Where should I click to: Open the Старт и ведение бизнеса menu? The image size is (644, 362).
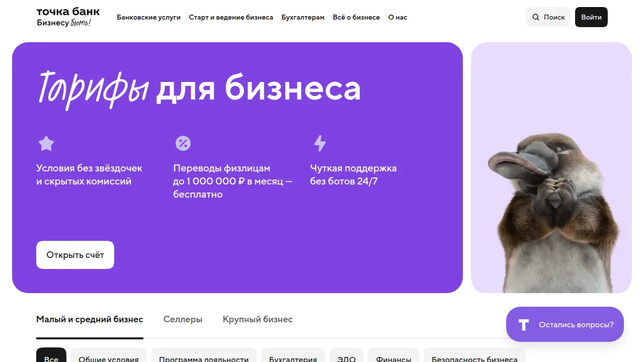231,17
